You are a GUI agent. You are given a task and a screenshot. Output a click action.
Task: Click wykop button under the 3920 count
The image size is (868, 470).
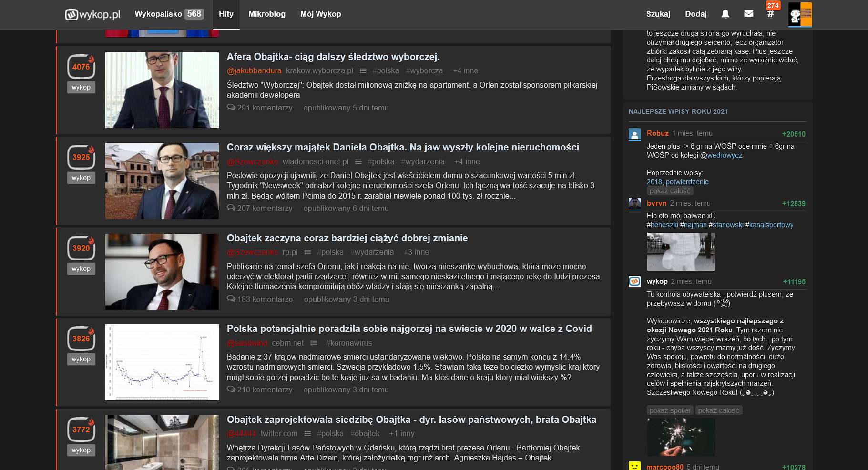click(81, 269)
